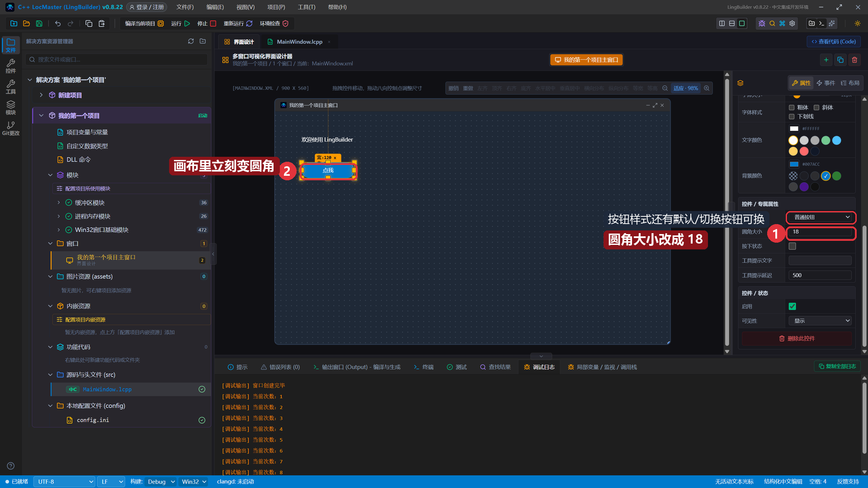Open the Git更改 sidebar panel
This screenshot has height=488, width=868.
tap(11, 128)
